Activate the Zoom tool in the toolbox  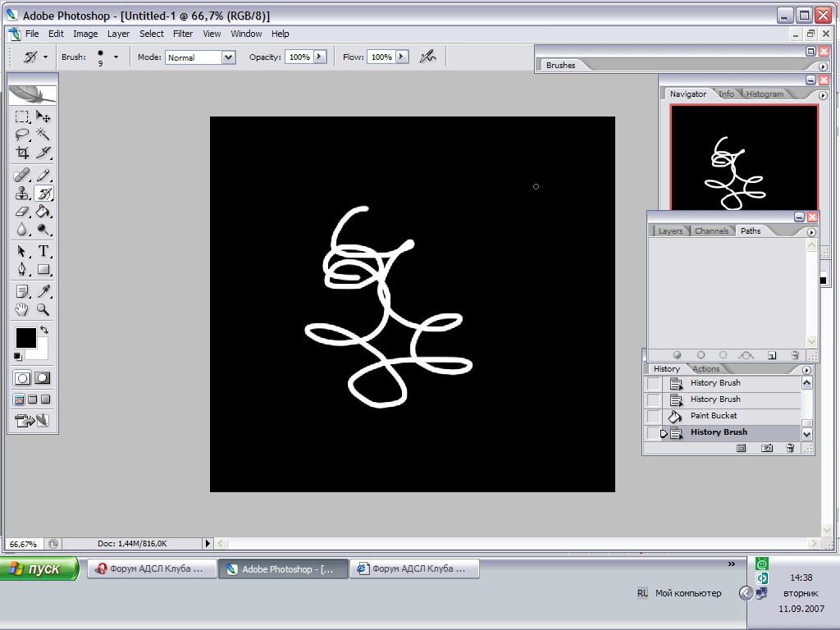click(x=43, y=309)
